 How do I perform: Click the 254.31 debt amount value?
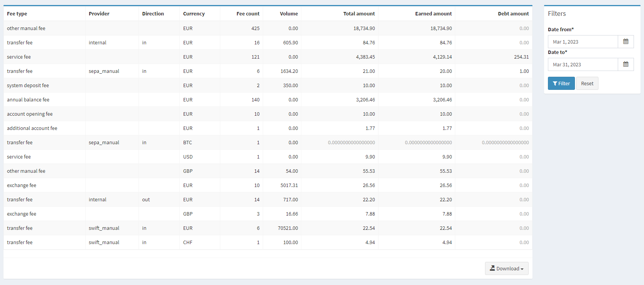click(x=521, y=57)
